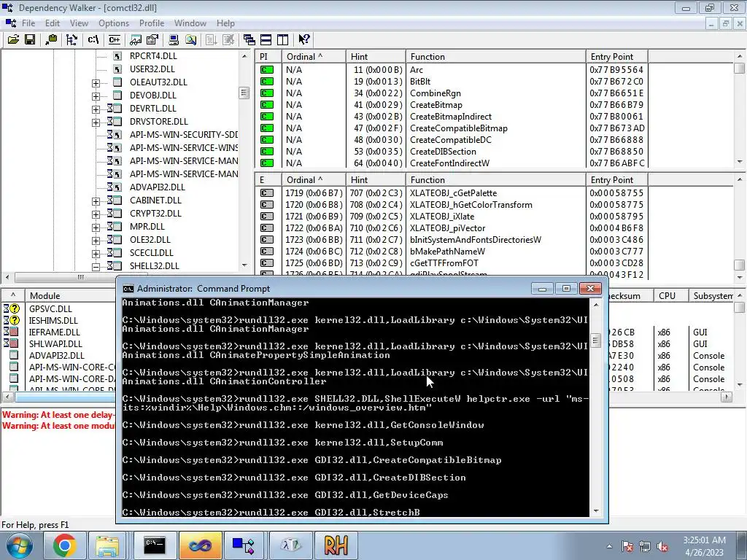Viewport: 747px width, 560px height.
Task: Click the Save floppy disk toolbar icon
Action: (x=30, y=39)
